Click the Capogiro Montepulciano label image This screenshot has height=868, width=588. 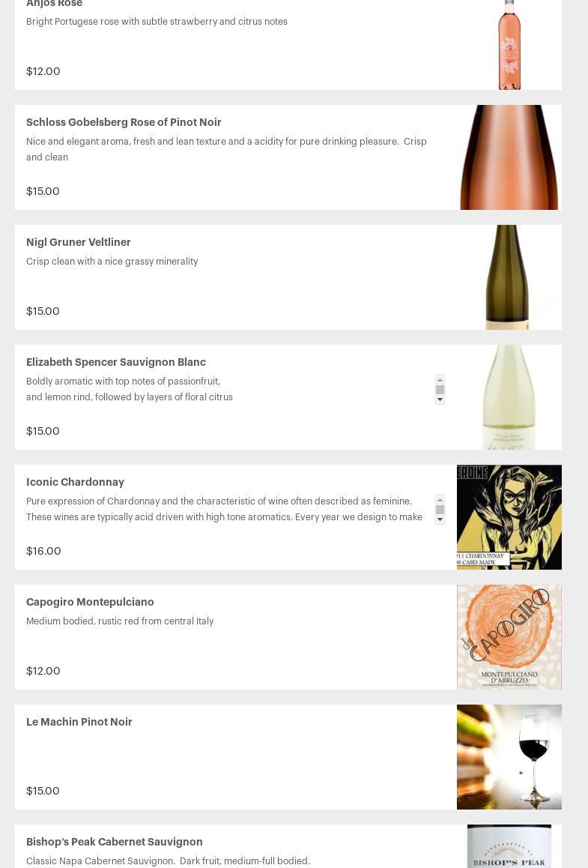click(509, 637)
